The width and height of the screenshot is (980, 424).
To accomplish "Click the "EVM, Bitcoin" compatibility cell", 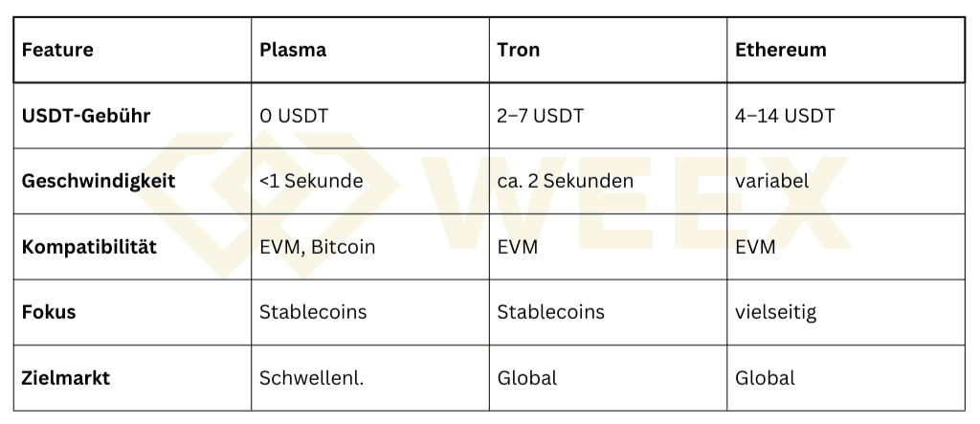I will (x=317, y=247).
